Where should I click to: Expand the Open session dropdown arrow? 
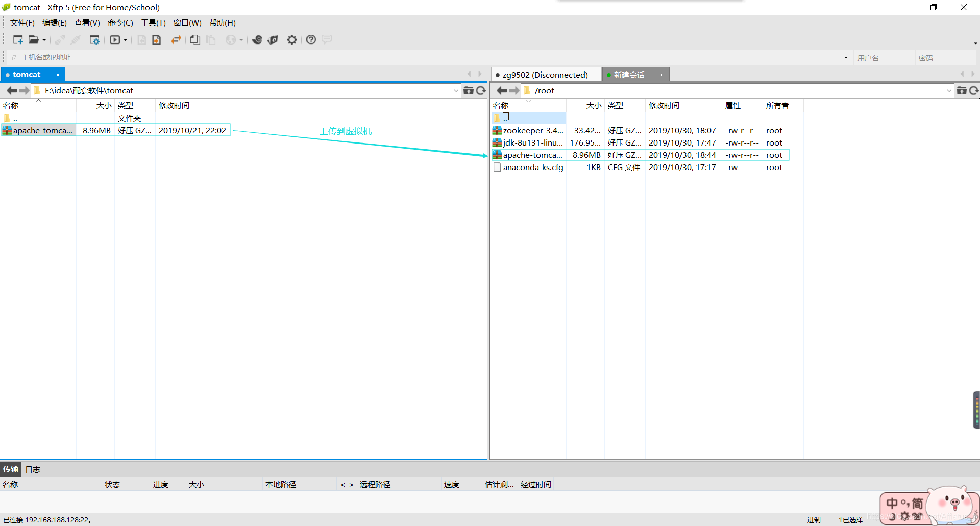tap(44, 40)
